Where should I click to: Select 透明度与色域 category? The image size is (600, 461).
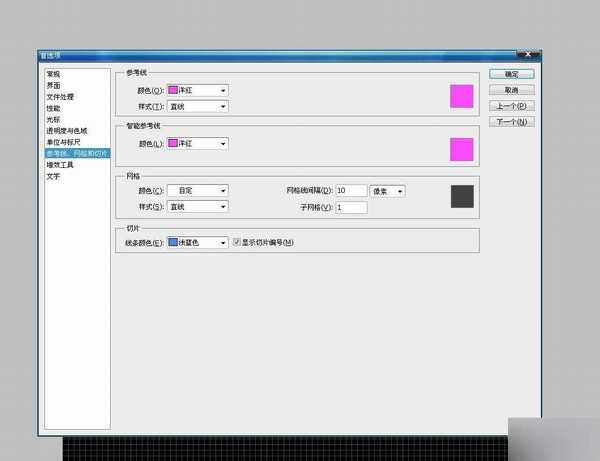tap(66, 130)
